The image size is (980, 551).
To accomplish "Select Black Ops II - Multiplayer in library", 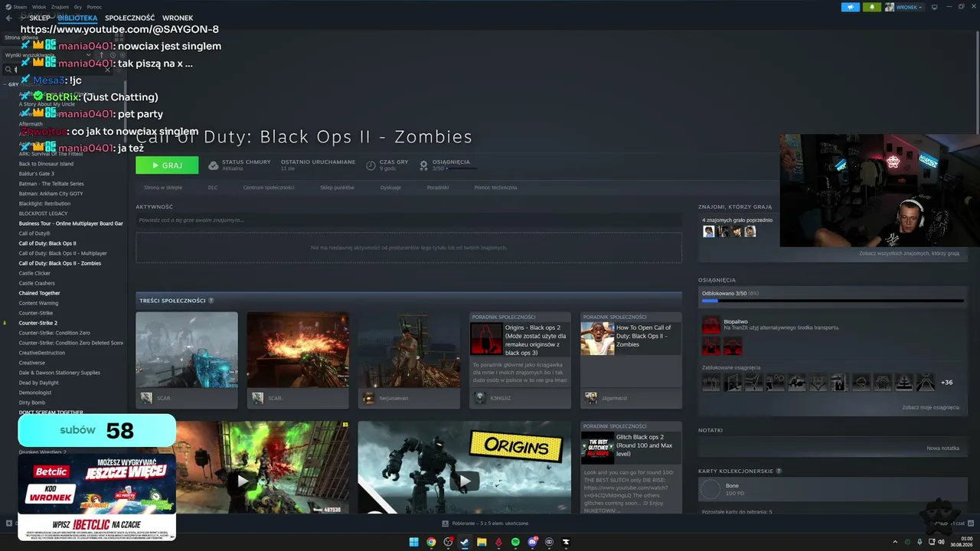I will 63,253.
